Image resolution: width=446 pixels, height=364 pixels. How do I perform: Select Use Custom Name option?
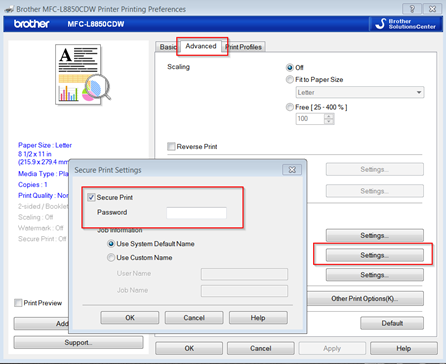click(111, 257)
